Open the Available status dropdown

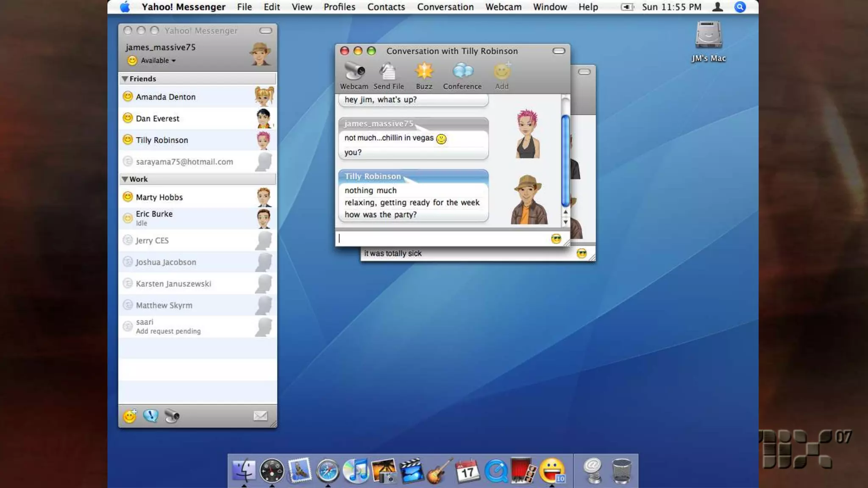(x=158, y=61)
